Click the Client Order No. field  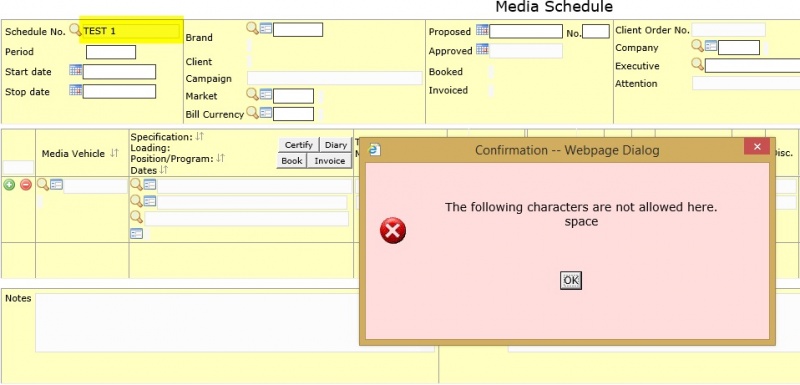click(x=729, y=30)
